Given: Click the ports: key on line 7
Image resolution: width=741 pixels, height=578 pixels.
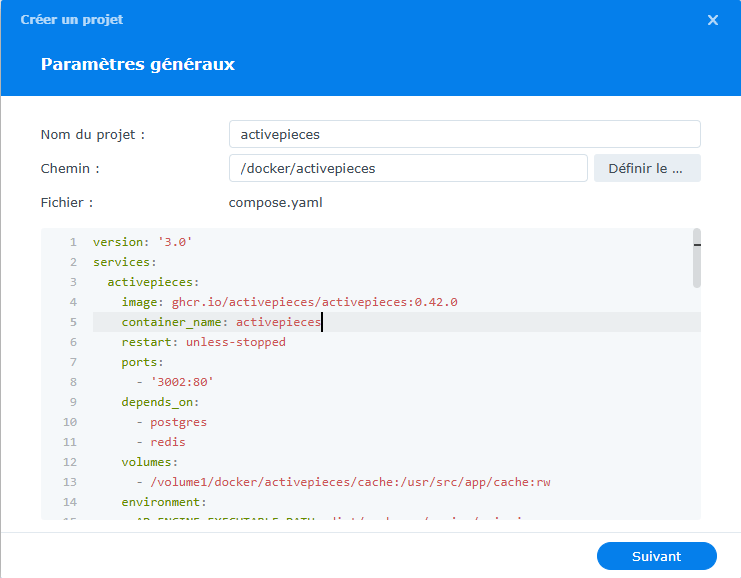Looking at the screenshot, I should coord(142,362).
